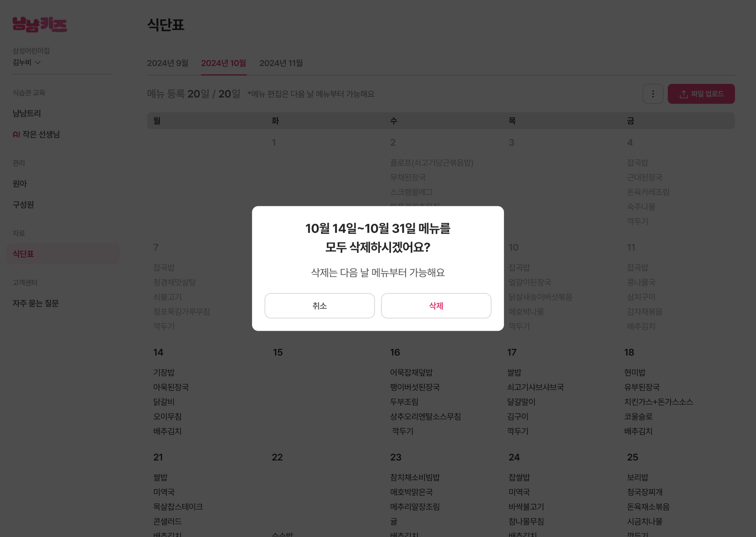
Task: Click the date 14 on the calendar
Action: point(158,353)
